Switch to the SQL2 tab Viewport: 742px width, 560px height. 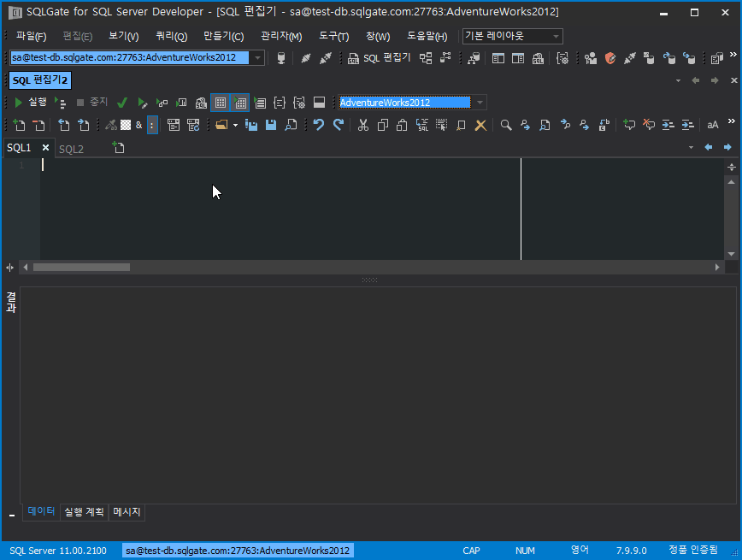[71, 149]
